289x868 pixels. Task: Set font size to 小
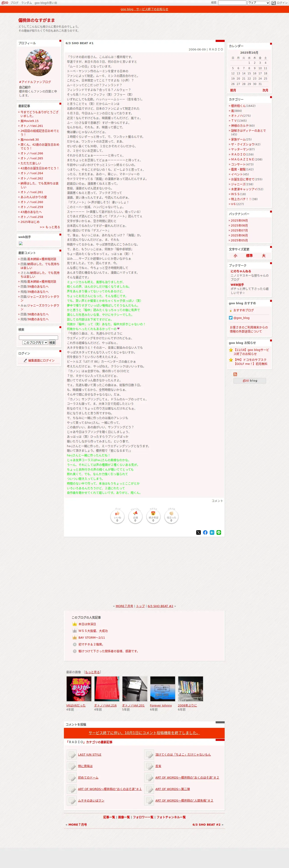click(235, 256)
